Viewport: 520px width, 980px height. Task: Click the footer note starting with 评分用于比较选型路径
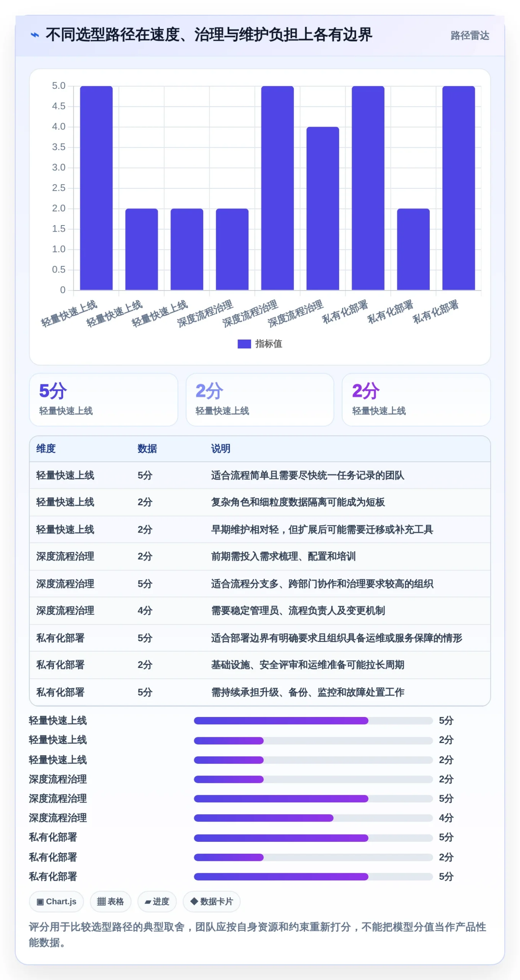[258, 935]
